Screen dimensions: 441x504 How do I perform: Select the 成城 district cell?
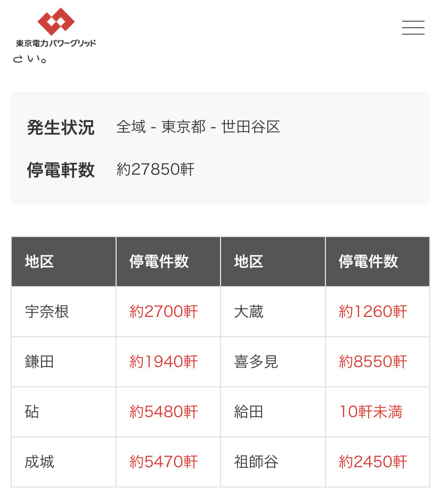[63, 462]
